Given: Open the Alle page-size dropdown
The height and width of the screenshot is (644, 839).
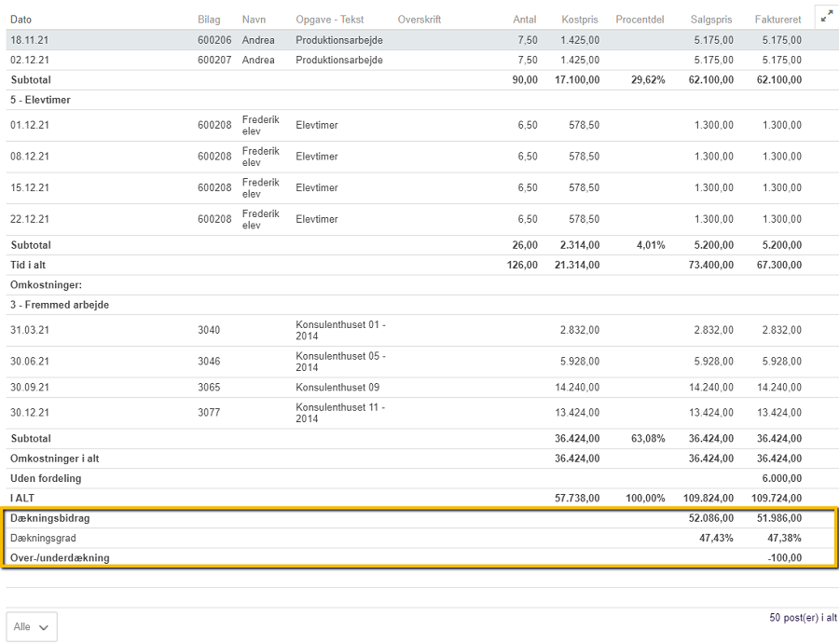Looking at the screenshot, I should point(32,626).
